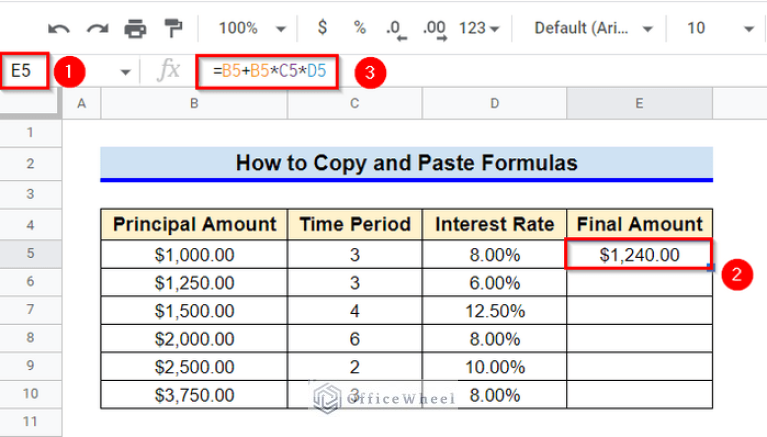767x437 pixels.
Task: Select column A header
Action: click(x=82, y=104)
